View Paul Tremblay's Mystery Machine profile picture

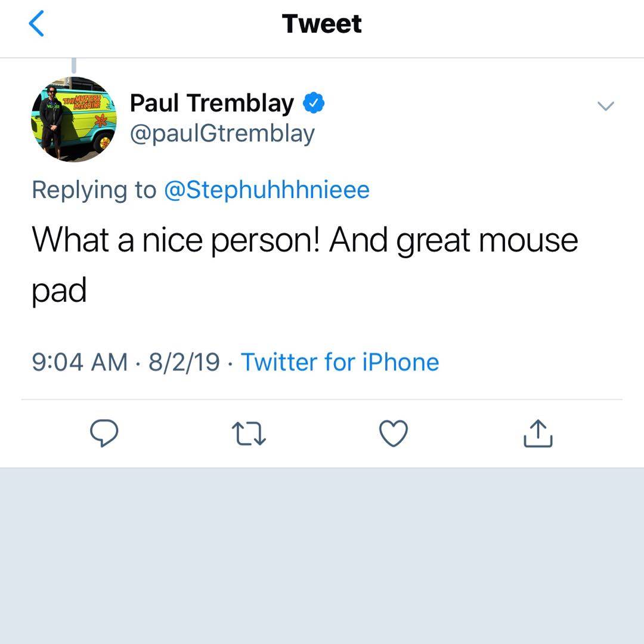click(x=73, y=116)
